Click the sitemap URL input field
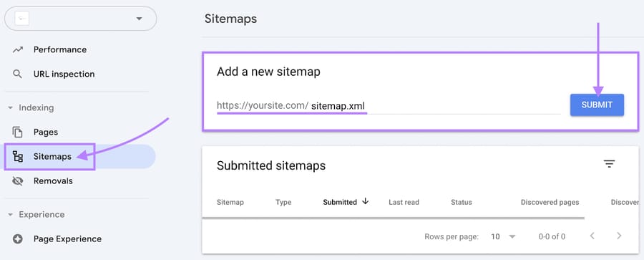Screen dimensions: 644x260 pos(389,106)
